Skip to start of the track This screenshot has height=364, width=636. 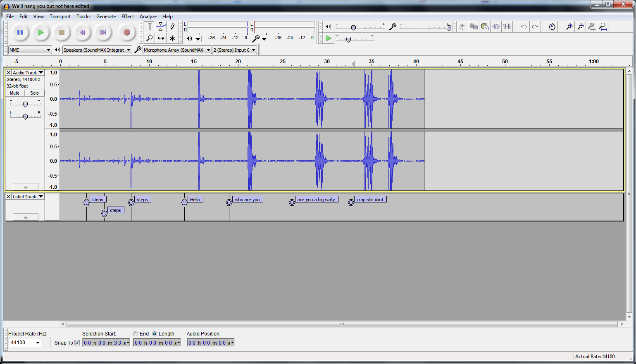[x=82, y=32]
